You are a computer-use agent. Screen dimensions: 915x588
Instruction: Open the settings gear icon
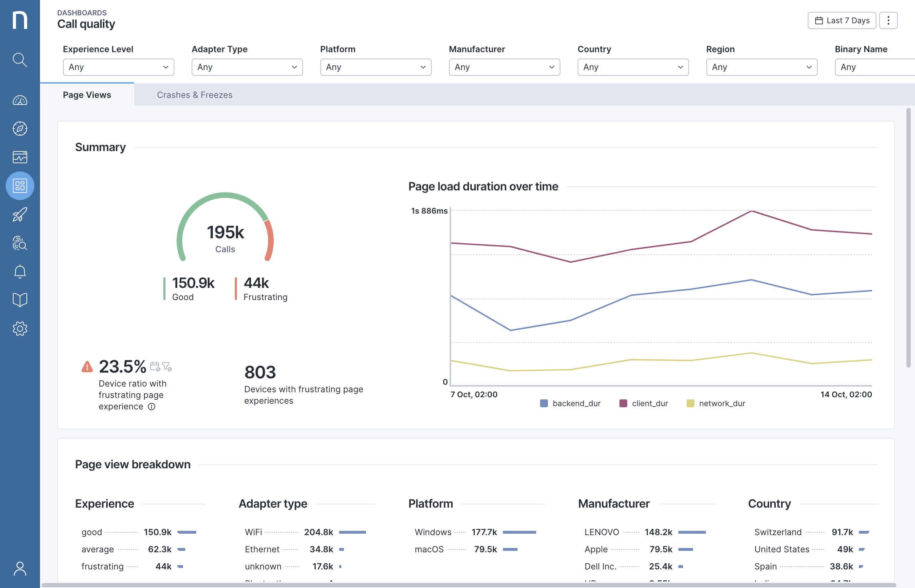click(x=20, y=328)
